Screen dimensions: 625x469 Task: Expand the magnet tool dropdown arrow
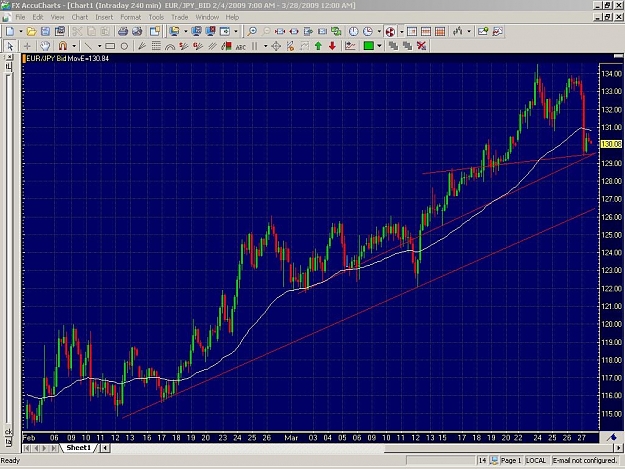74,46
